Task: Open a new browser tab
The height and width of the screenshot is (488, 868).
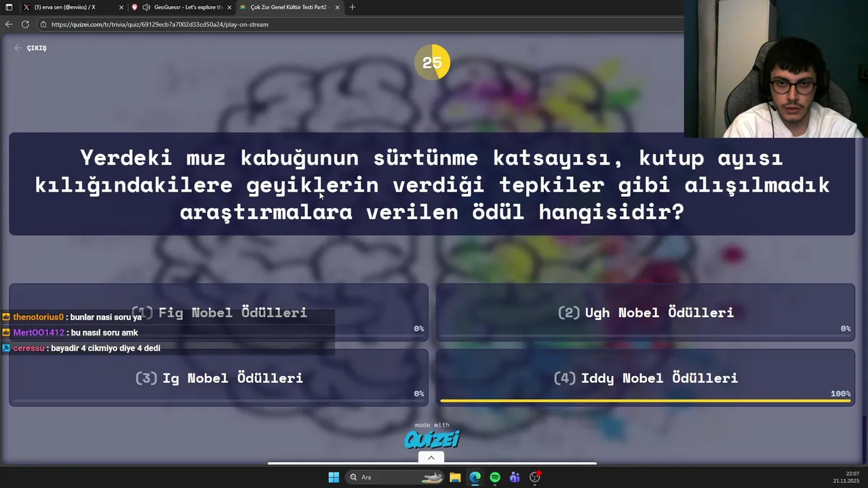Action: click(352, 7)
